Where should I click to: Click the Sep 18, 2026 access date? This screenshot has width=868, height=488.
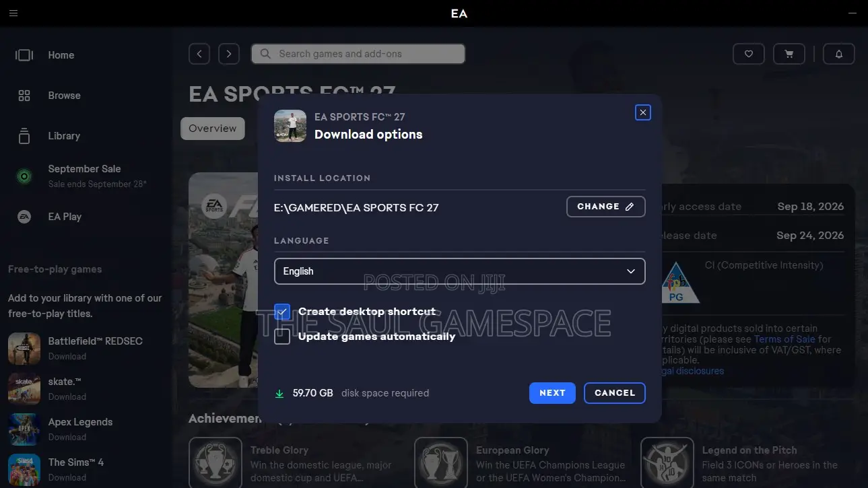pyautogui.click(x=811, y=207)
